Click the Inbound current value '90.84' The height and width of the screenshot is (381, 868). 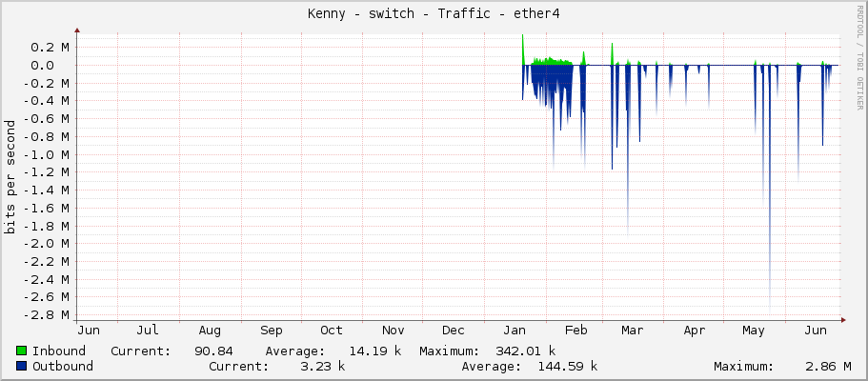pyautogui.click(x=213, y=351)
